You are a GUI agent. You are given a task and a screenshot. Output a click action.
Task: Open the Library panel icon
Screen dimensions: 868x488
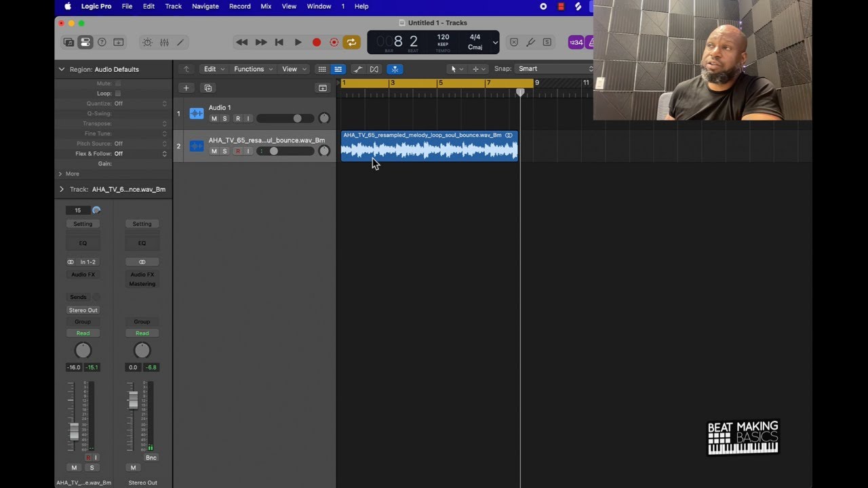coord(68,42)
